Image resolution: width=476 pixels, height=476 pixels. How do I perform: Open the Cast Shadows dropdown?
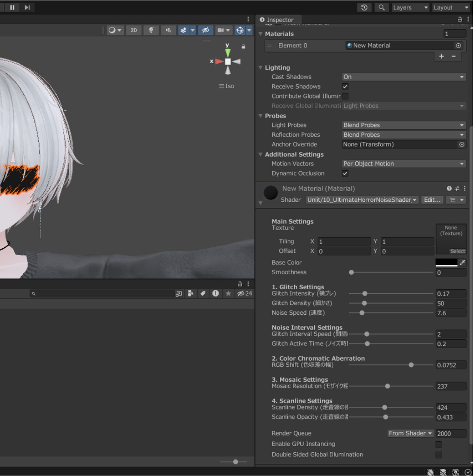pos(404,77)
